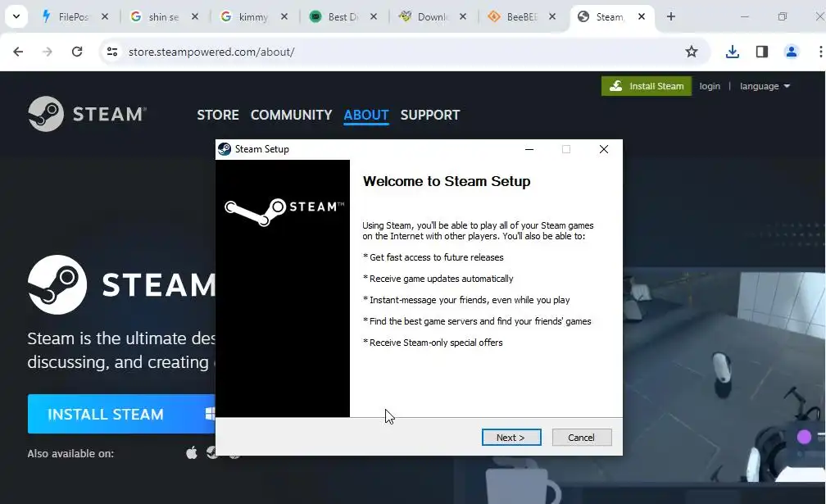Minimize the Steam Setup dialog
This screenshot has width=826, height=504.
(529, 149)
